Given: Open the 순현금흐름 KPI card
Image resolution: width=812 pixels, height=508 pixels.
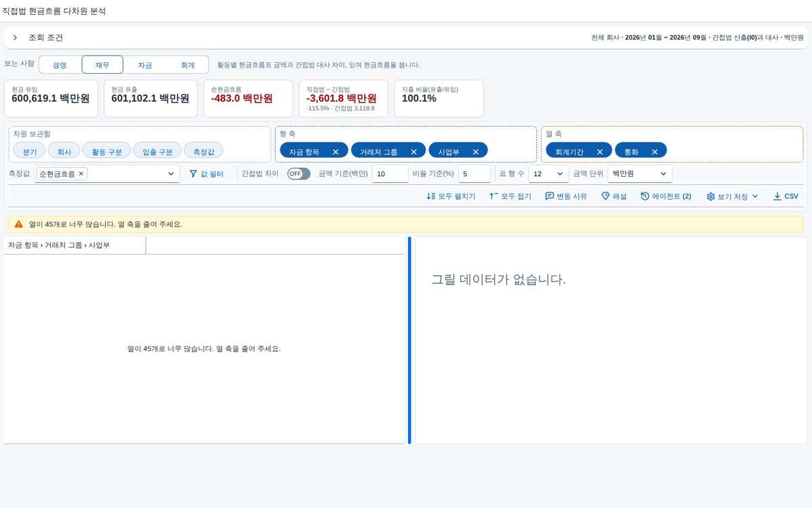Looking at the screenshot, I should (x=248, y=98).
